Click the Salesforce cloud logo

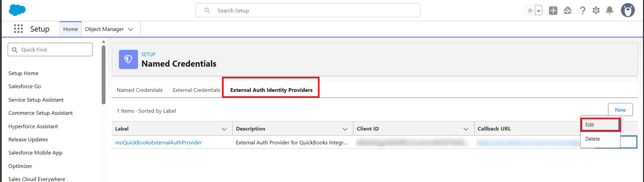click(x=17, y=10)
